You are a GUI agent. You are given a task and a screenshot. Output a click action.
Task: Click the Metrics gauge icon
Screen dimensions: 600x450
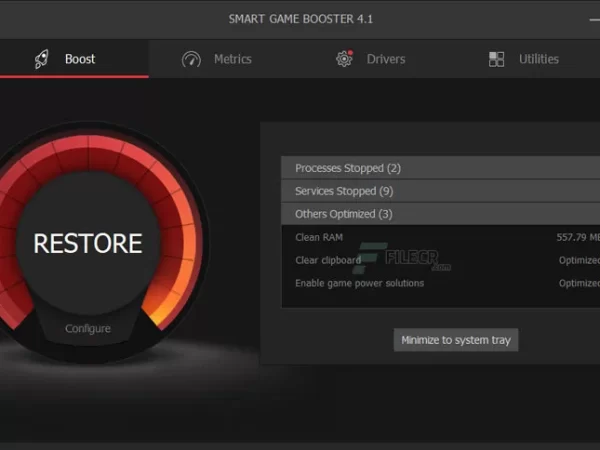tap(191, 59)
